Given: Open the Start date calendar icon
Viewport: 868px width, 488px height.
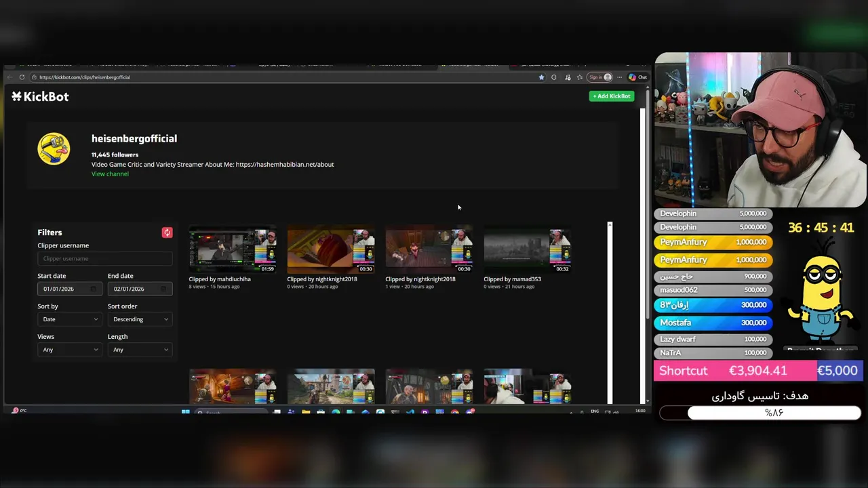Looking at the screenshot, I should tap(93, 289).
